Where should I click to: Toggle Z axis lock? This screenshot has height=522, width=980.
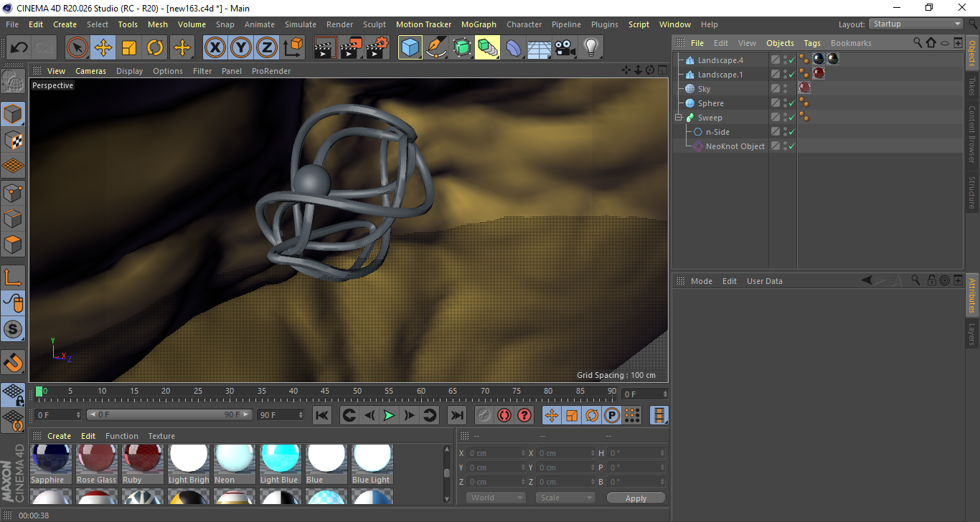coord(267,48)
